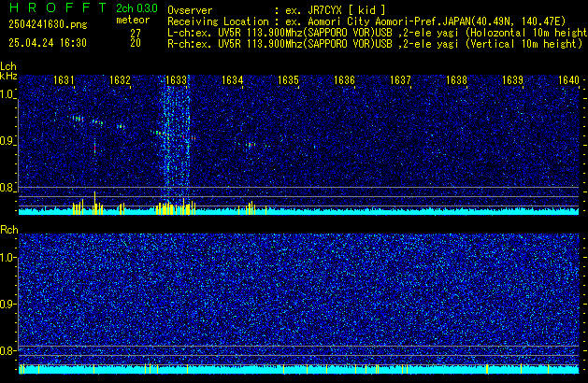The height and width of the screenshot is (383, 588).
Task: Click the date stamp 25.04.24 16:30
Action: [x=48, y=43]
